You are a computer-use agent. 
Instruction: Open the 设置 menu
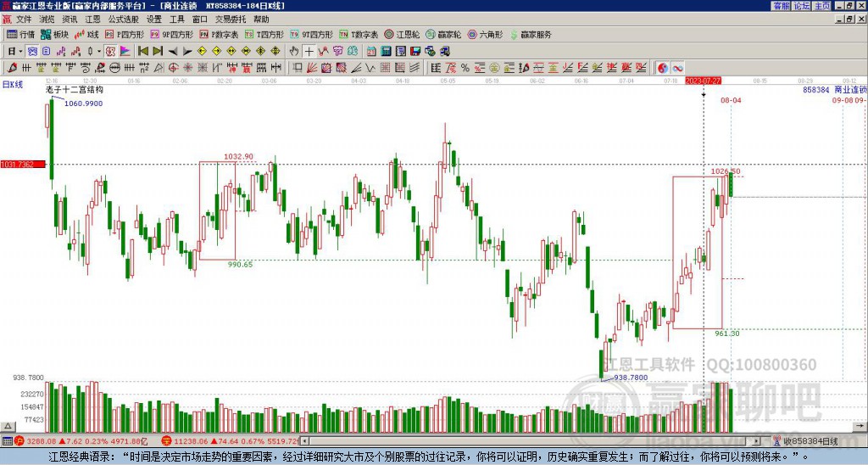point(154,20)
